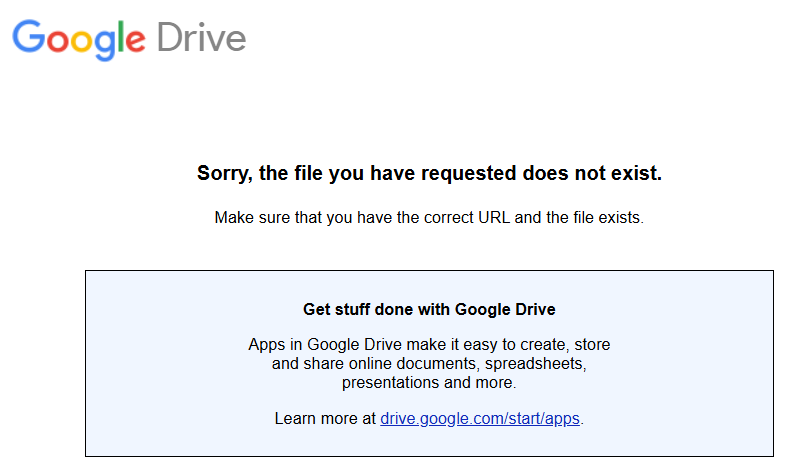The image size is (799, 474).
Task: Click the 'Sorry, the file you have requested does not exist.' heading
Action: tap(429, 173)
